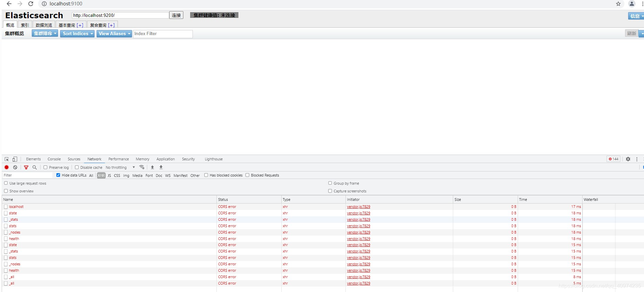Check the 集群健康值: 未连接 status badge
Viewport: 644px width, 292px height.
tap(214, 15)
